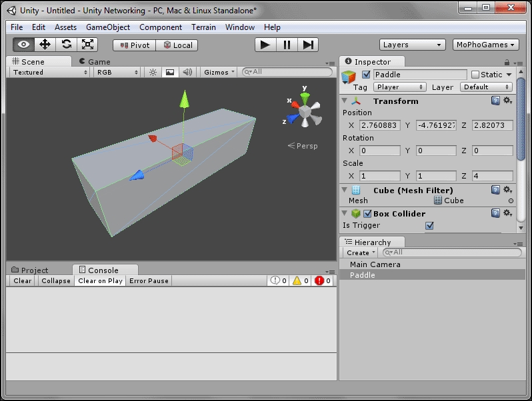532x401 pixels.
Task: Click the green Y axis gizmo cone
Action: [305, 98]
